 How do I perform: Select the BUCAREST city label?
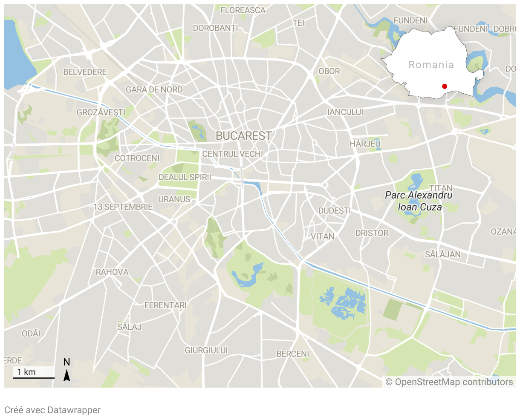pos(243,136)
